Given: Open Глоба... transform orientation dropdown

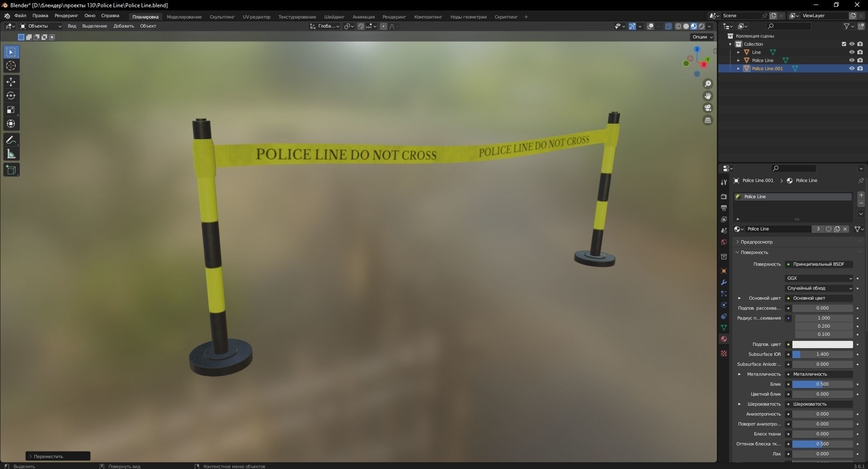Looking at the screenshot, I should coord(325,26).
